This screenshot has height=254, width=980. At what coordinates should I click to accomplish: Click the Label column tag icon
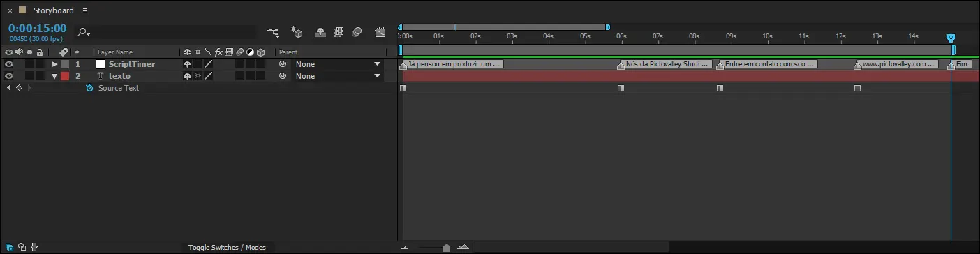pyautogui.click(x=63, y=52)
